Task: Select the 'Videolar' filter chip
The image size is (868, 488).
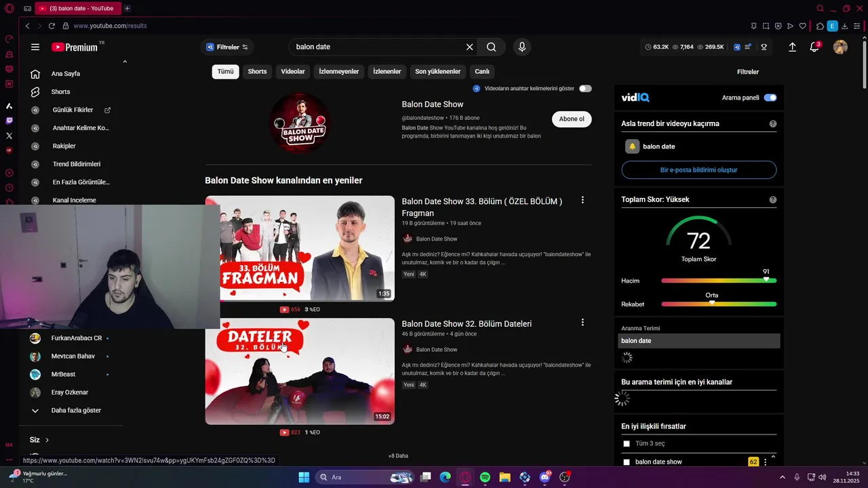Action: click(x=293, y=71)
